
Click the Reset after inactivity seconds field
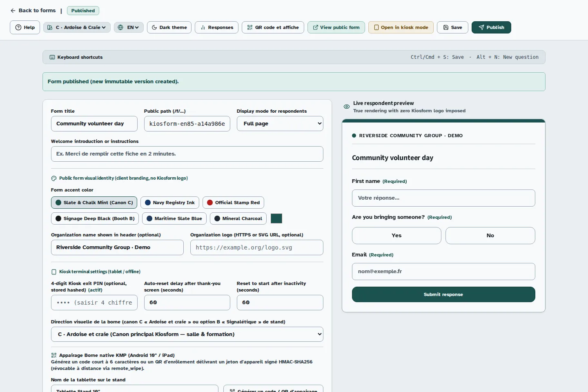(x=280, y=303)
